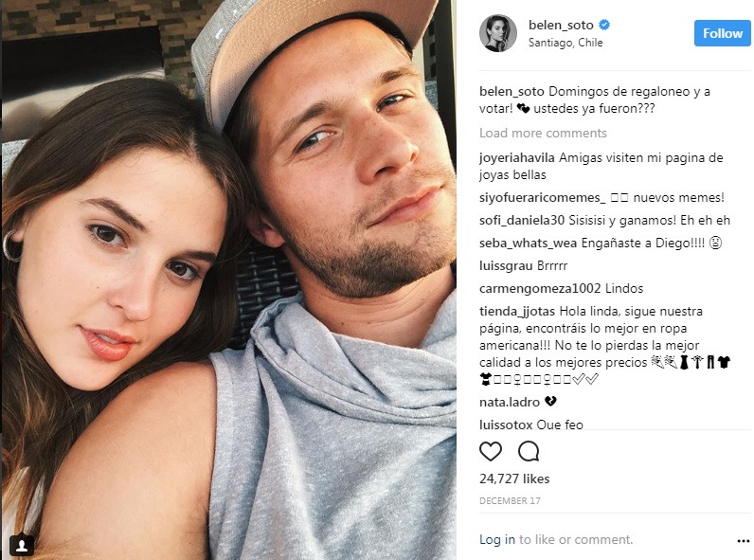Open the three-dots more options menu
This screenshot has height=560, width=754.
pyautogui.click(x=743, y=541)
